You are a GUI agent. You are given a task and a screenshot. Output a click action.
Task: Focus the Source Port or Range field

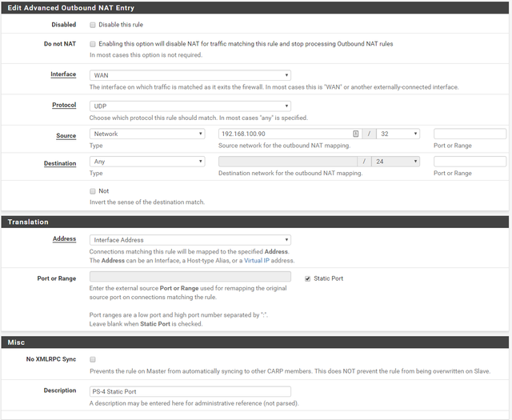pos(470,134)
